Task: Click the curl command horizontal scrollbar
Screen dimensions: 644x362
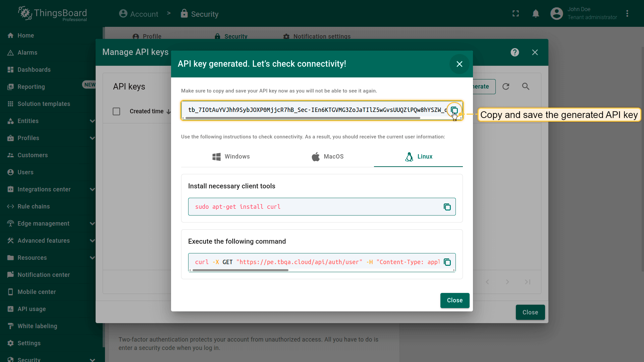Action: click(240, 270)
